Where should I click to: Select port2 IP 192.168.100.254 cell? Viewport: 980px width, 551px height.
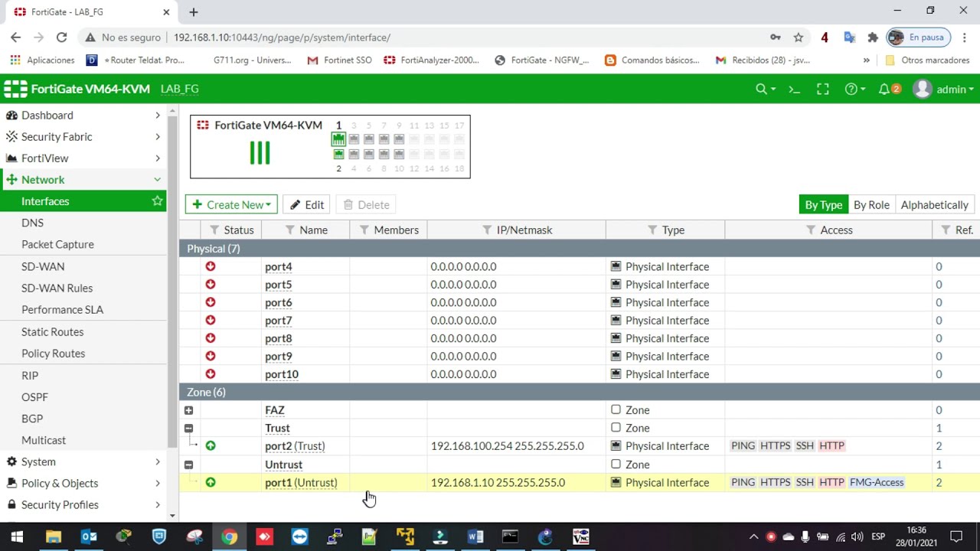point(507,445)
